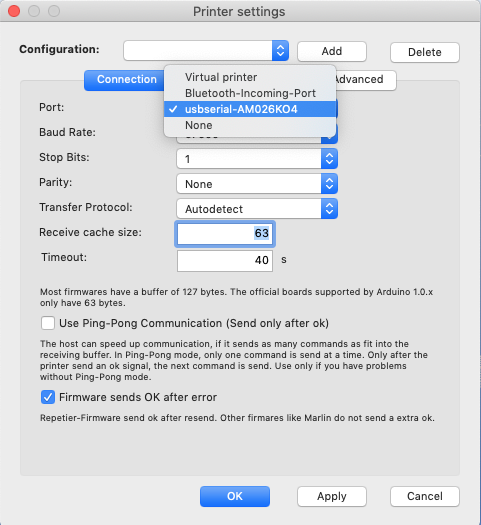Confirm settings with the OK button
Image resolution: width=481 pixels, height=525 pixels.
click(x=235, y=496)
